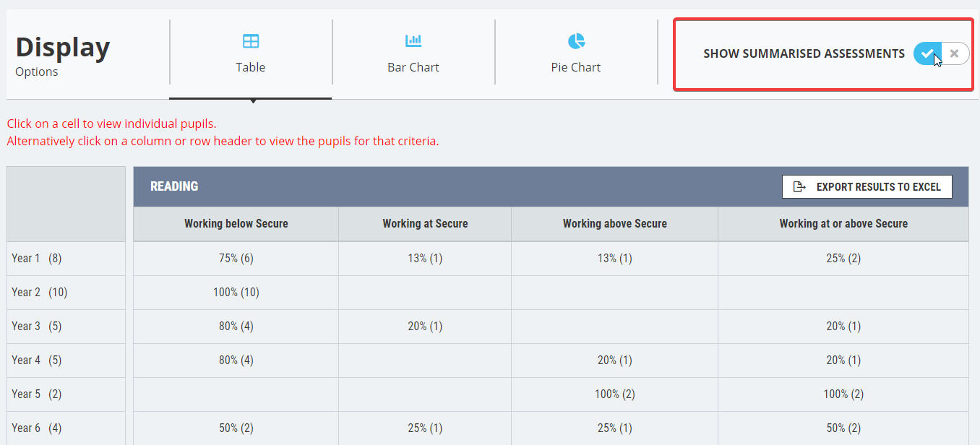This screenshot has width=980, height=445.
Task: Switch to the Pie Chart view
Action: [575, 52]
